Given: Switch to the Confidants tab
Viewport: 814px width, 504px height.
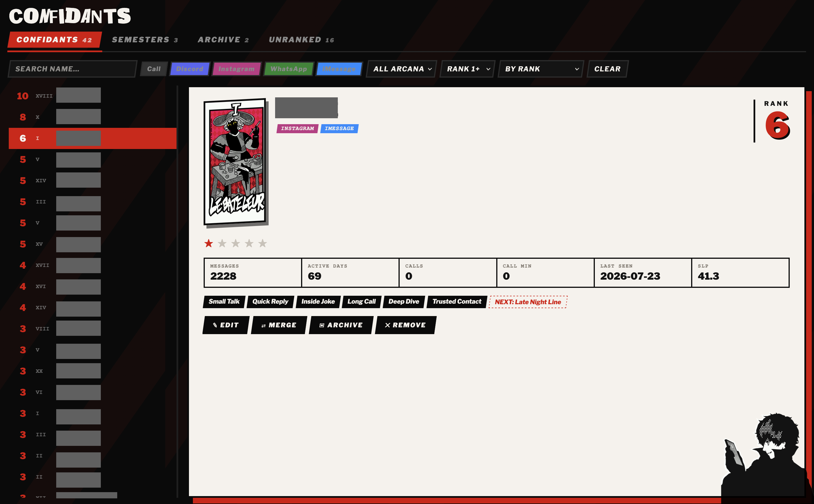Looking at the screenshot, I should pos(55,40).
